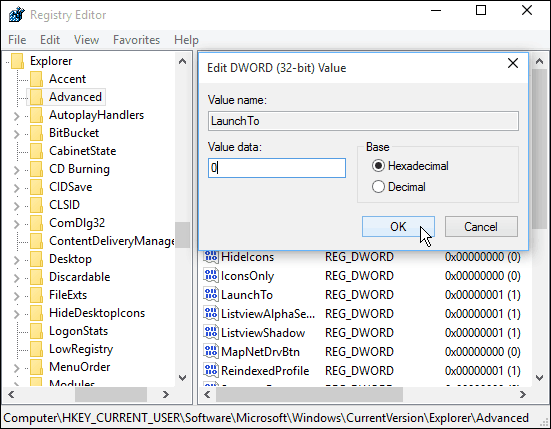The image size is (551, 429).
Task: Open the Favorites menu
Action: (136, 40)
